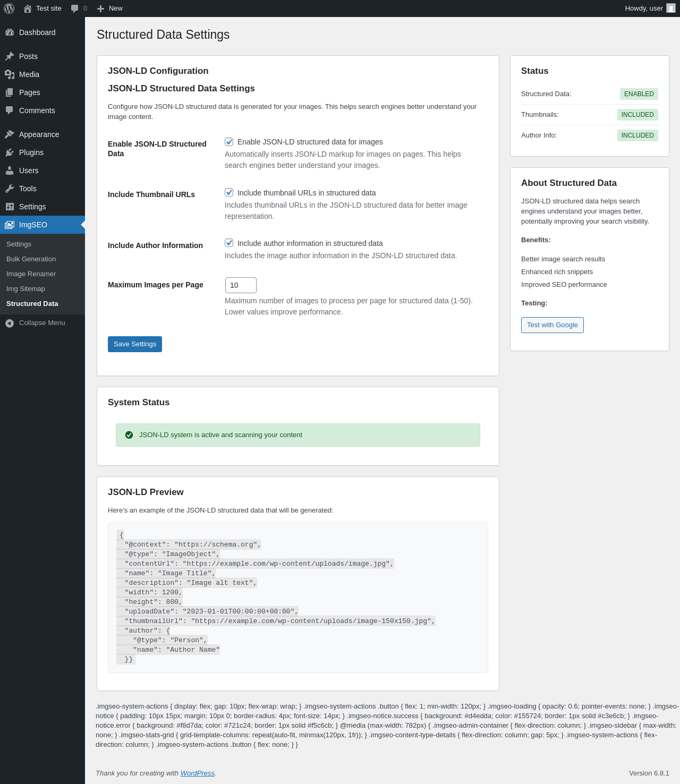Image resolution: width=680 pixels, height=784 pixels.
Task: Click the Collapse Menu label
Action: click(x=42, y=323)
